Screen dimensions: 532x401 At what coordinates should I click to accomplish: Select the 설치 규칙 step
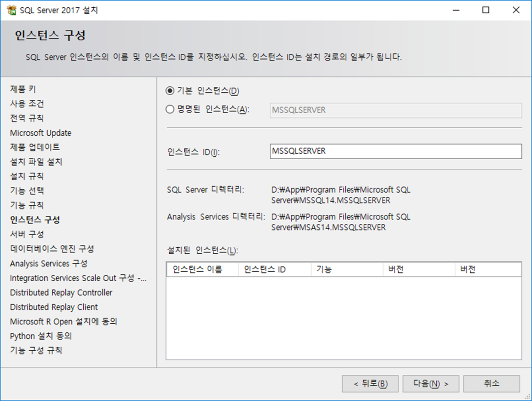27,176
